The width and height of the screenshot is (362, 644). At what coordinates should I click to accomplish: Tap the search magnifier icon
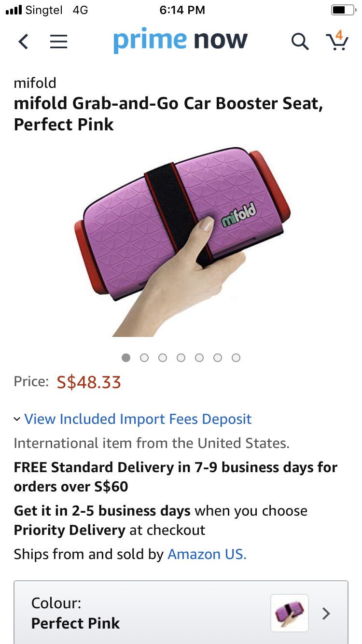[300, 42]
